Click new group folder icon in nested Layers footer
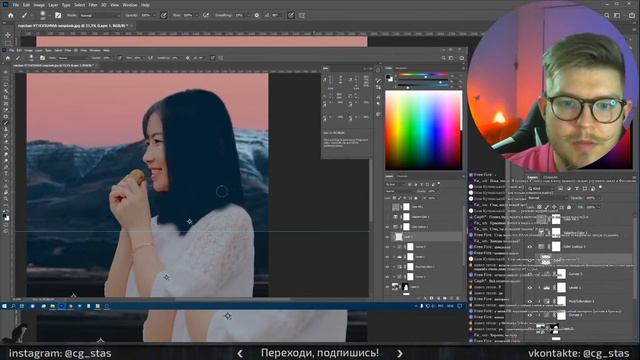 (x=444, y=298)
